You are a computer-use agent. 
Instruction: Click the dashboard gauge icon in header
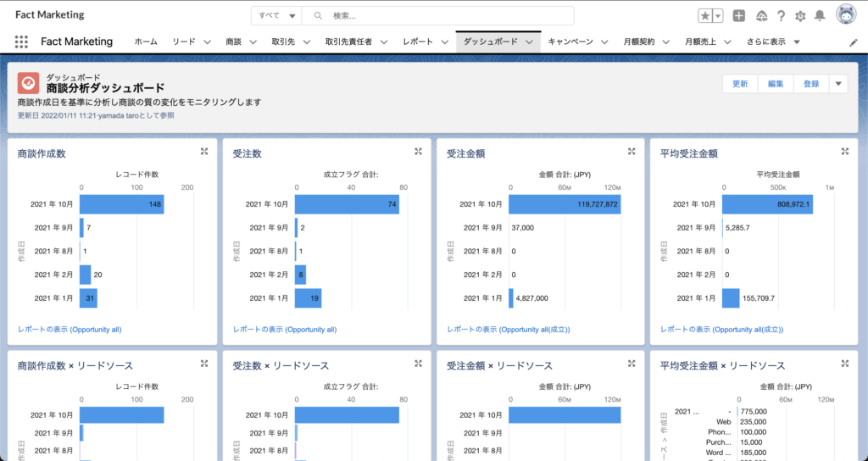pyautogui.click(x=28, y=84)
